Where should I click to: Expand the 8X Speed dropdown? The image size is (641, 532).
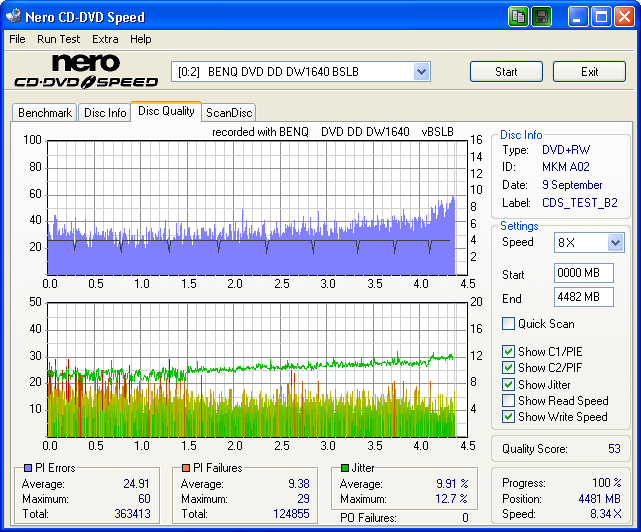(615, 243)
